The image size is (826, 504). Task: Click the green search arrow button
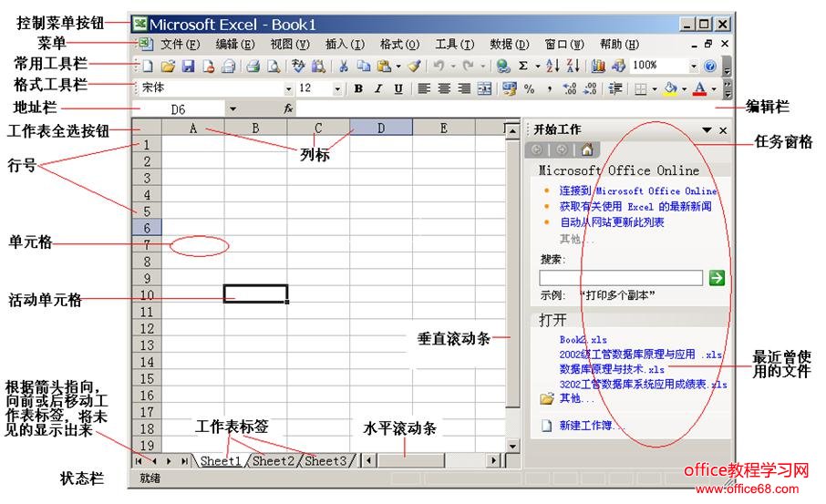[x=717, y=278]
